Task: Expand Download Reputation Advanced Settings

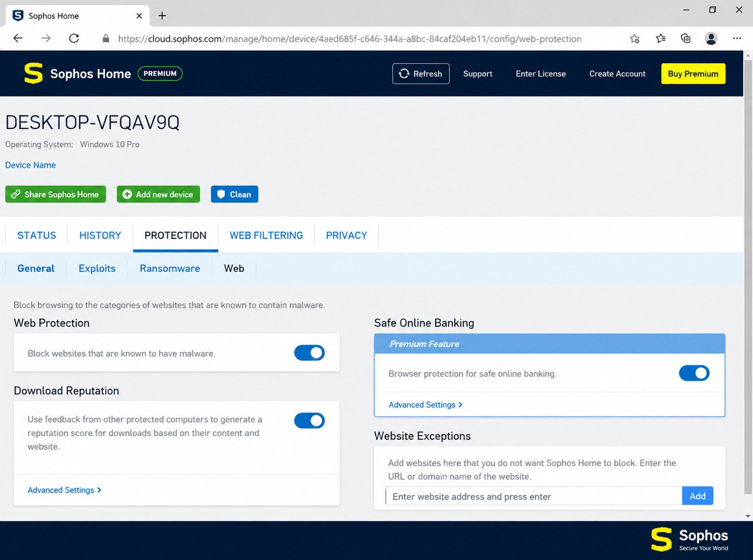Action: click(64, 490)
